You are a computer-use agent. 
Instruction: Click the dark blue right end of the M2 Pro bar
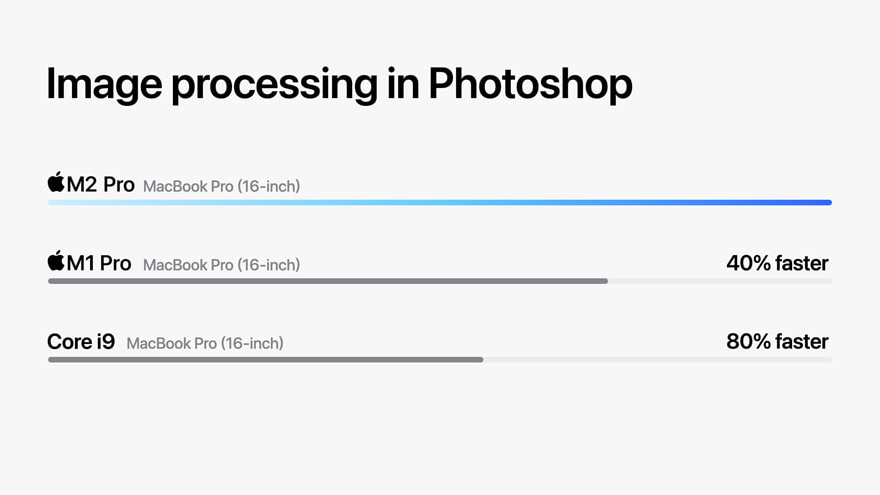tap(818, 202)
